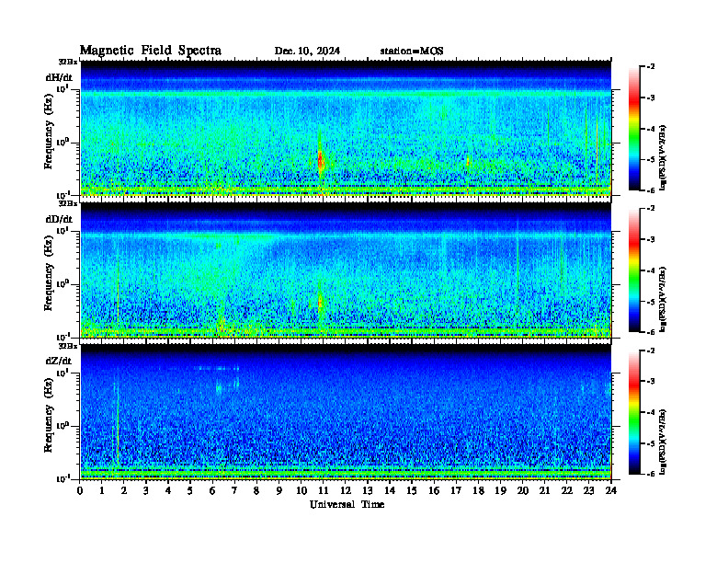Click hour tick label "10" on time axis
The width and height of the screenshot is (728, 563).
301,490
